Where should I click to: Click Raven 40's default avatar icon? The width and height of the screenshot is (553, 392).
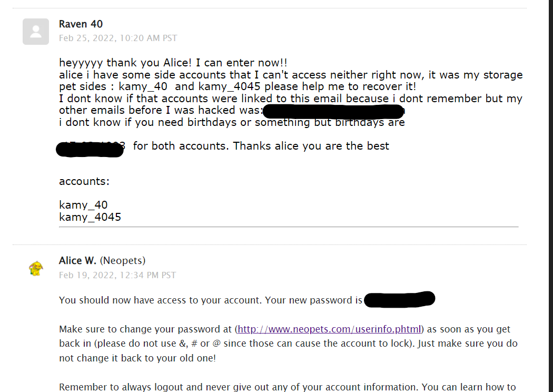pos(36,32)
